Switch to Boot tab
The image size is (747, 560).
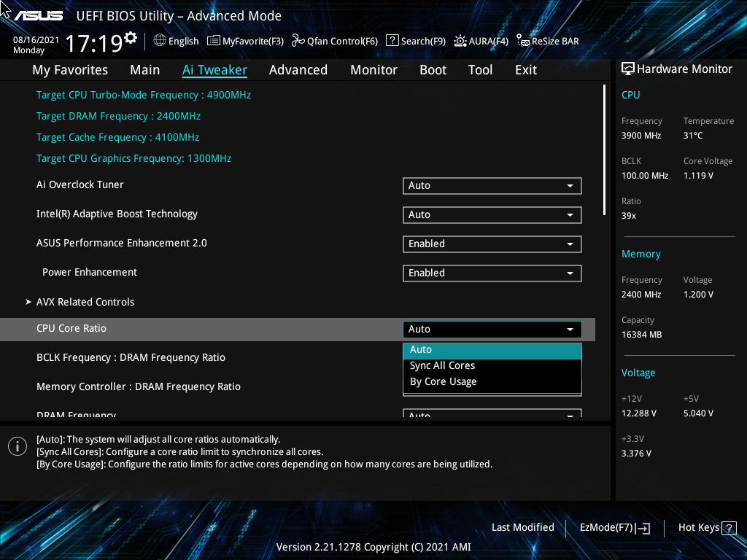[433, 70]
